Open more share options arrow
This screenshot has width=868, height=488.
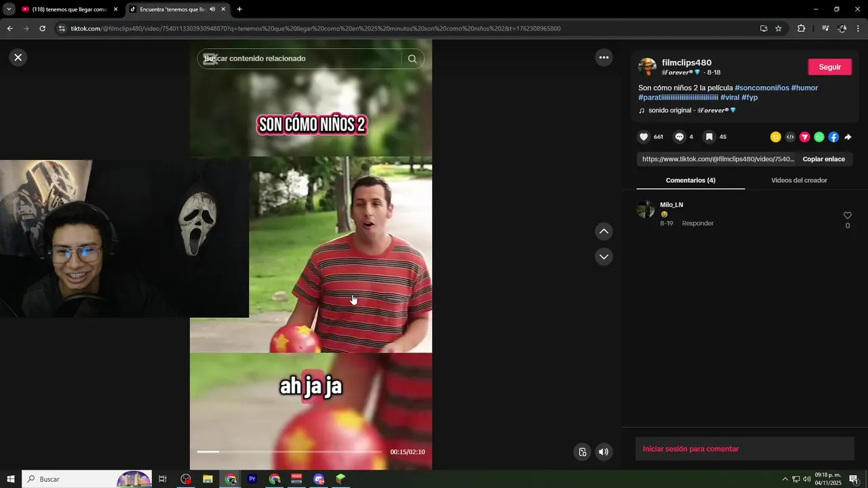point(848,137)
